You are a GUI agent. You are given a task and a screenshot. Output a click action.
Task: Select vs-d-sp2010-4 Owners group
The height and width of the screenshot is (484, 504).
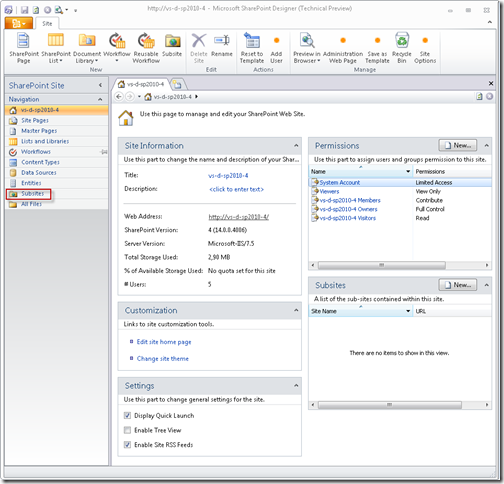348,209
